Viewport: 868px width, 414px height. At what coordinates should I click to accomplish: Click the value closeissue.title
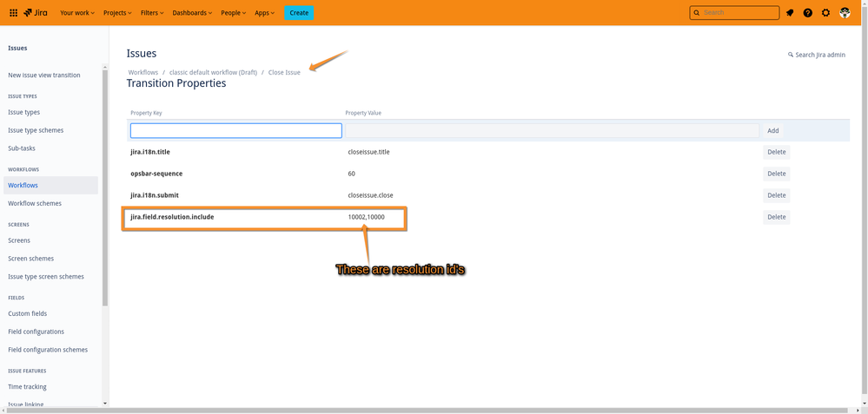point(368,152)
